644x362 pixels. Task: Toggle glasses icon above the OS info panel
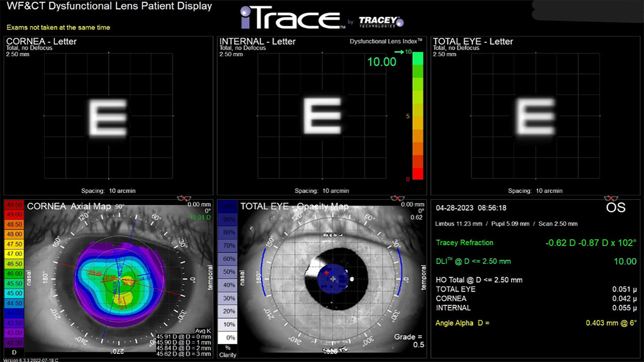611,198
